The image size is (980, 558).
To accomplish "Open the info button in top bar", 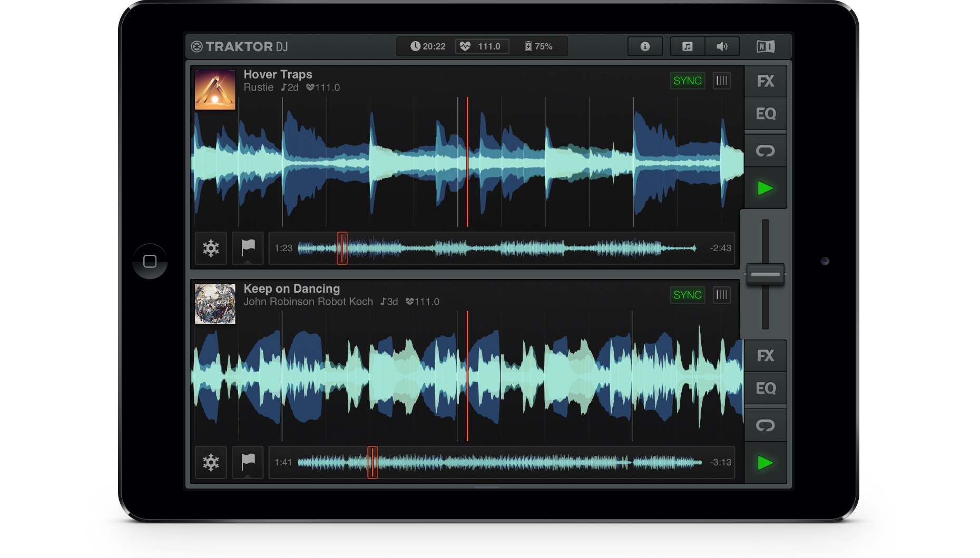I will [x=644, y=46].
